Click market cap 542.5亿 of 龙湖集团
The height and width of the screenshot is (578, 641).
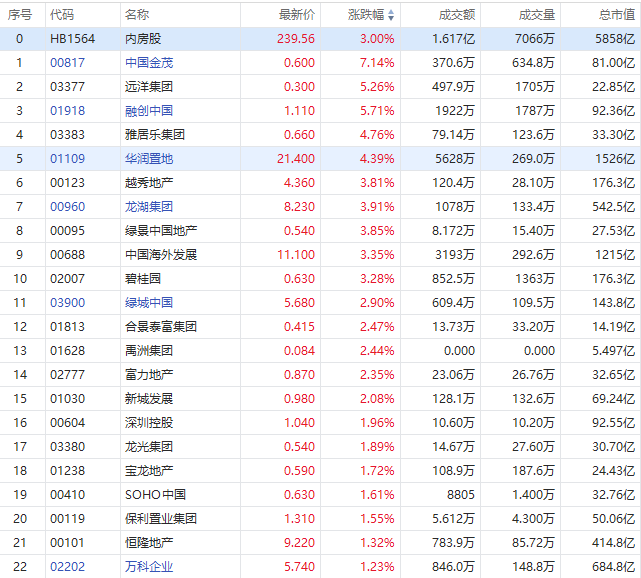614,207
